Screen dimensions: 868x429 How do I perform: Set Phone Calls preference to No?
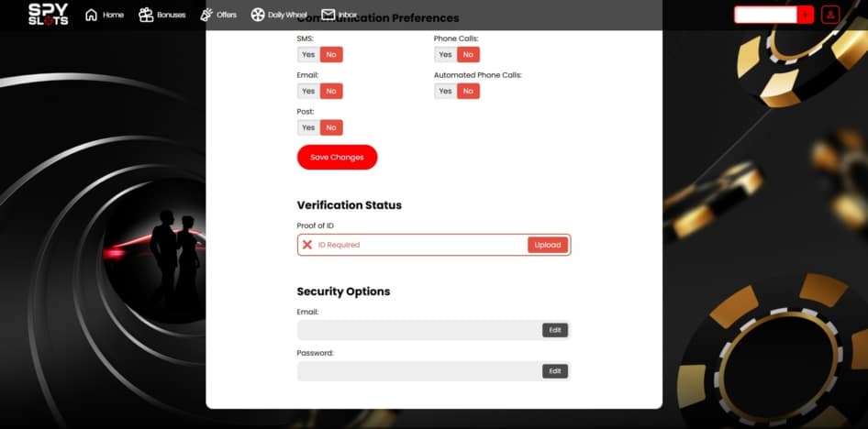pos(468,55)
